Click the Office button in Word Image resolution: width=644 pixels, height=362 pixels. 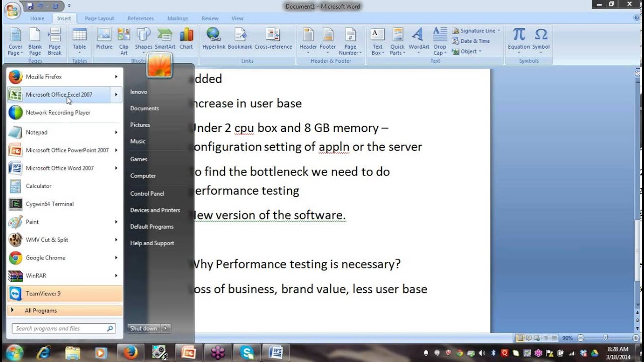click(12, 9)
